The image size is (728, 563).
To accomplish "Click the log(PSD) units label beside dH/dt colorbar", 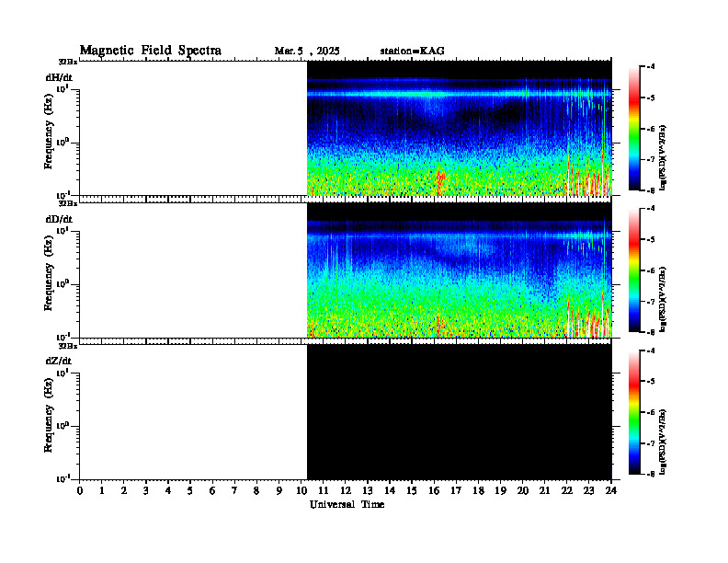I will pos(663,157).
